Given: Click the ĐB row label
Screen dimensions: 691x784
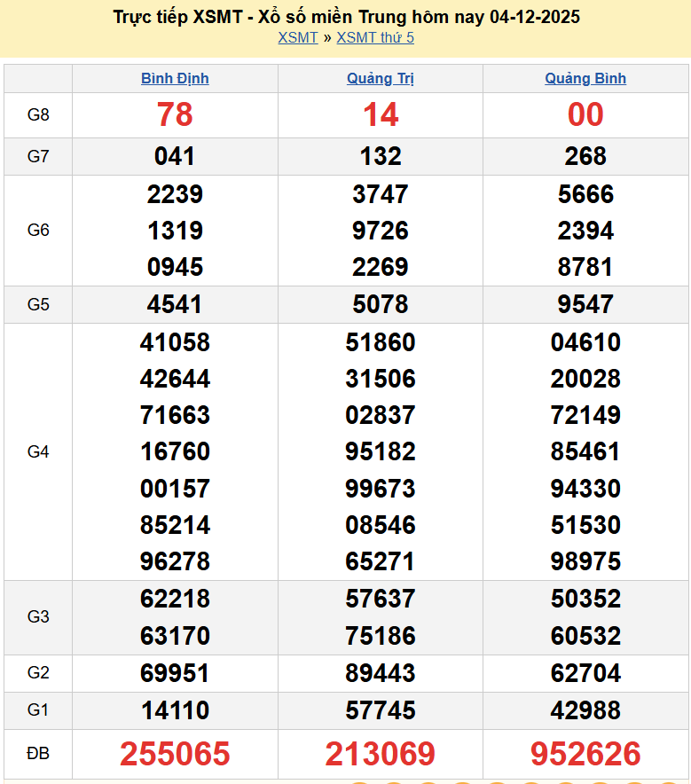Looking at the screenshot, I should point(38,754).
